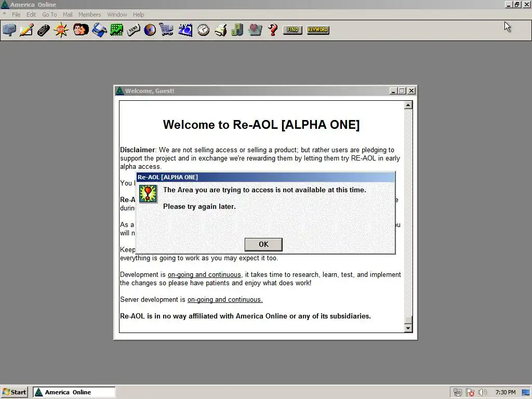Click the 'Please try again later.' text
The image size is (532, 399).
pyautogui.click(x=199, y=206)
